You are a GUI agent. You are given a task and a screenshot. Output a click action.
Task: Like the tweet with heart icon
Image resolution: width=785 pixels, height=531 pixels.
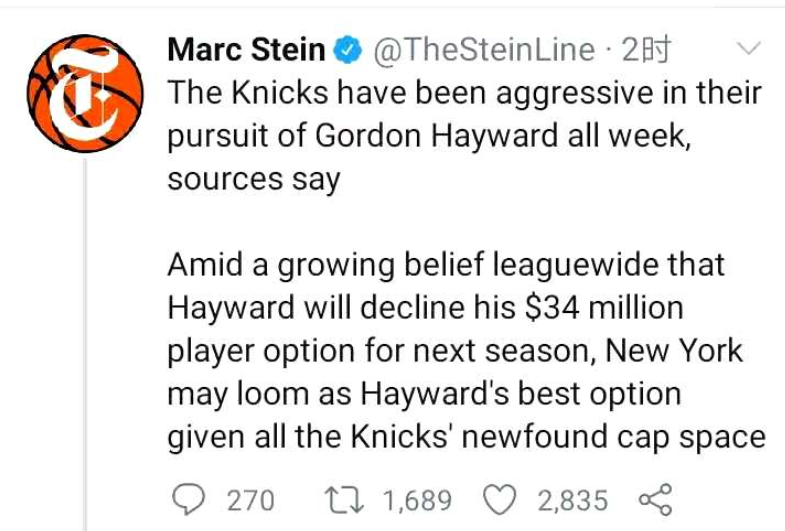click(x=499, y=500)
